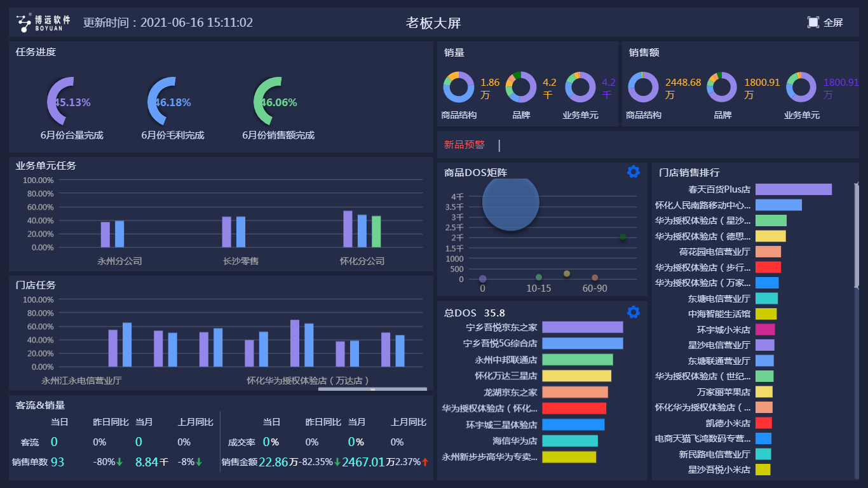This screenshot has width=868, height=488.
Task: Click the 销量 业务单元 donut chart
Action: pos(581,87)
